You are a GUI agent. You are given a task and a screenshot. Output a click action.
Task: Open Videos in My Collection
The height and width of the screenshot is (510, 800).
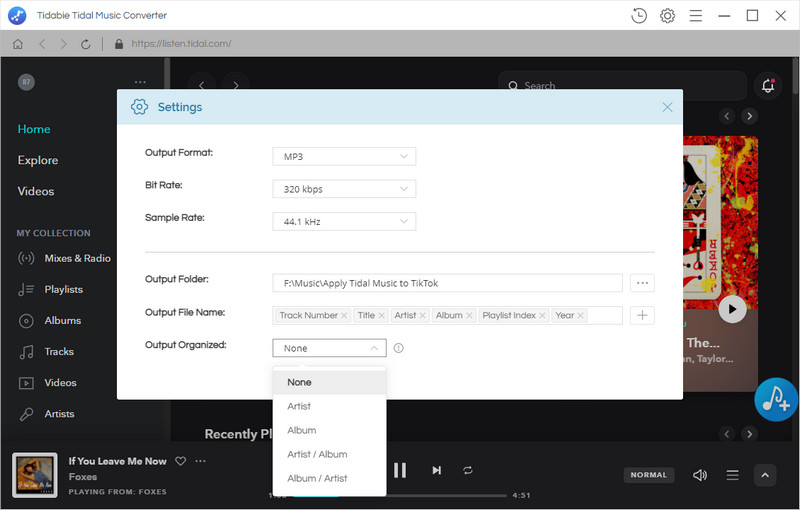47,382
